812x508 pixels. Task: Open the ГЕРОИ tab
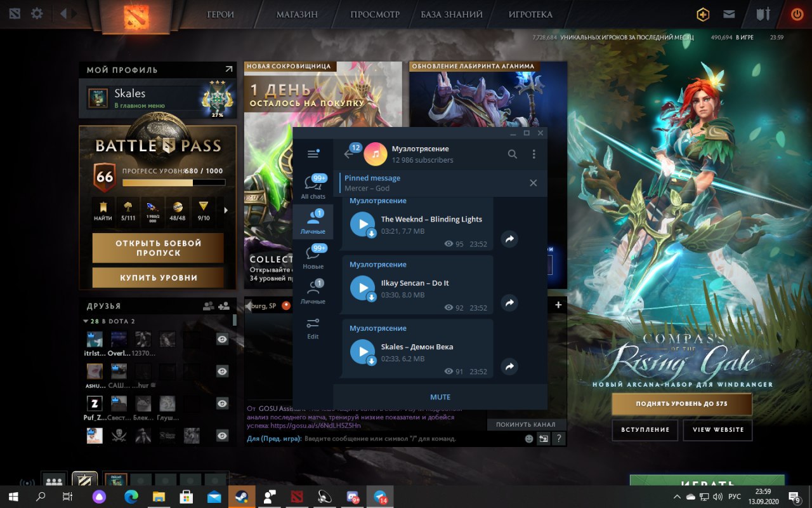220,15
